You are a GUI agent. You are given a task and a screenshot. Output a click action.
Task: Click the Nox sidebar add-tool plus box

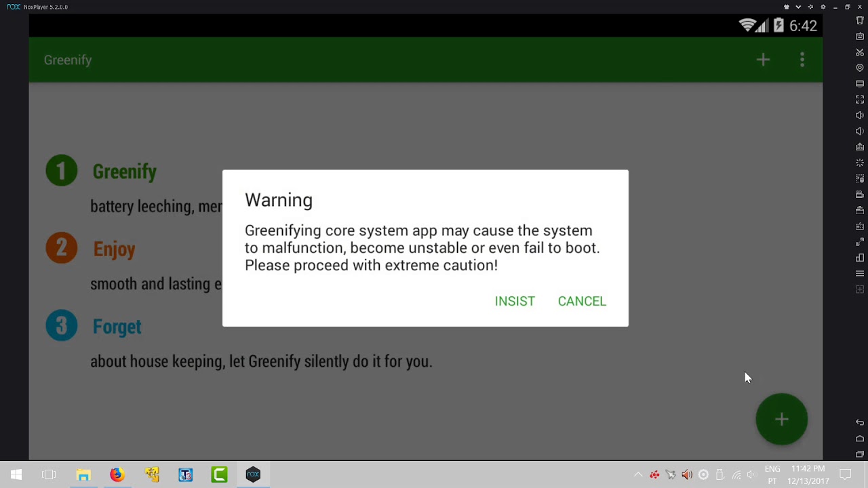point(860,289)
